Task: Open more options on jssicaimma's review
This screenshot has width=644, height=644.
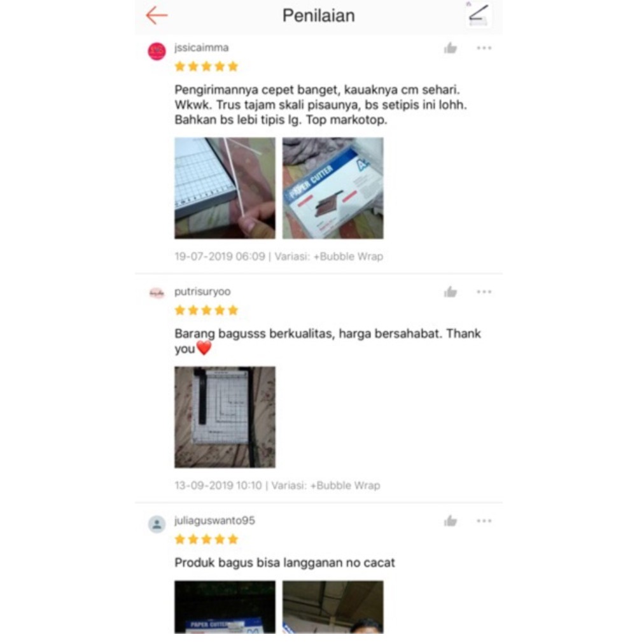Action: pos(484,48)
